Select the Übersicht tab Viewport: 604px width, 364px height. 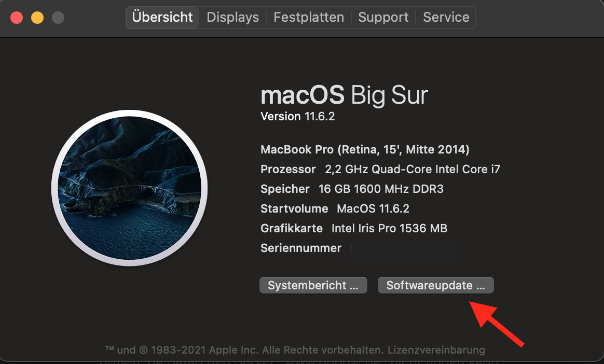tap(162, 17)
